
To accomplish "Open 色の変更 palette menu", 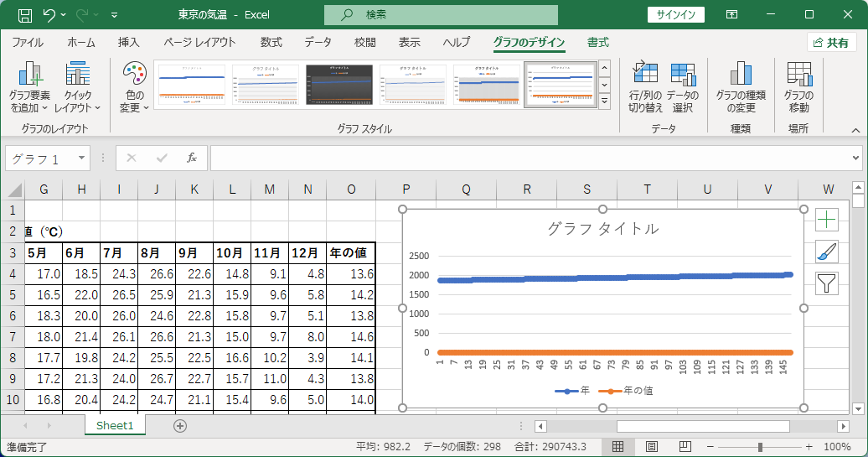I will click(x=135, y=87).
